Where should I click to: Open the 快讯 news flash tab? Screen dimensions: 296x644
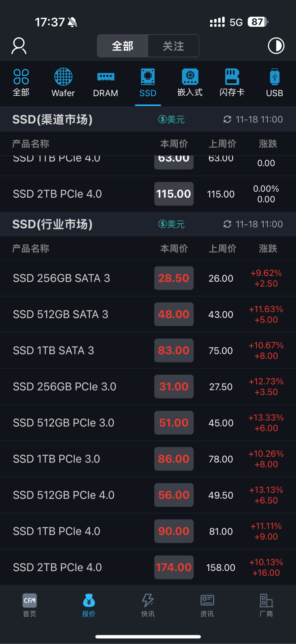(x=148, y=605)
